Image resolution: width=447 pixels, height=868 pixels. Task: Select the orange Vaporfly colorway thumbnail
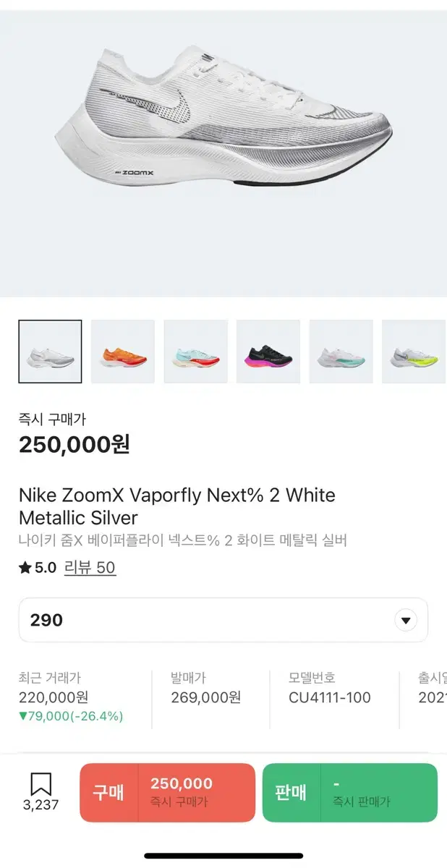click(x=122, y=352)
